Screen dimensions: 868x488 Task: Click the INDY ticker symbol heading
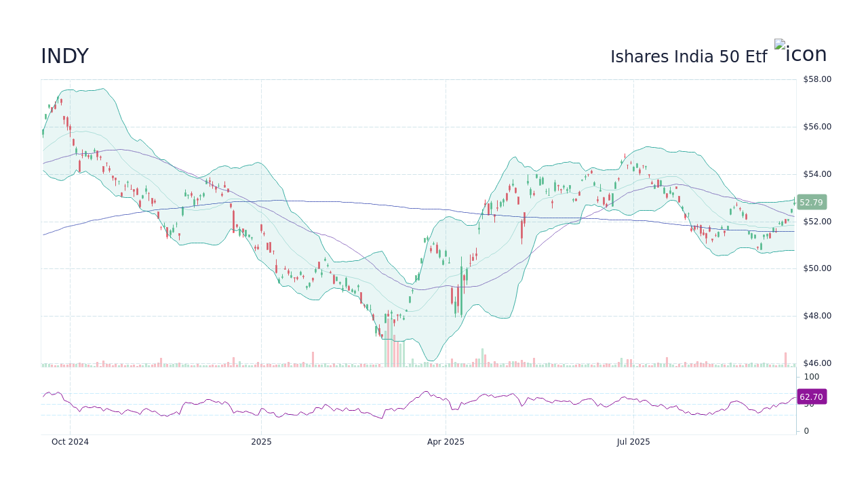(64, 56)
